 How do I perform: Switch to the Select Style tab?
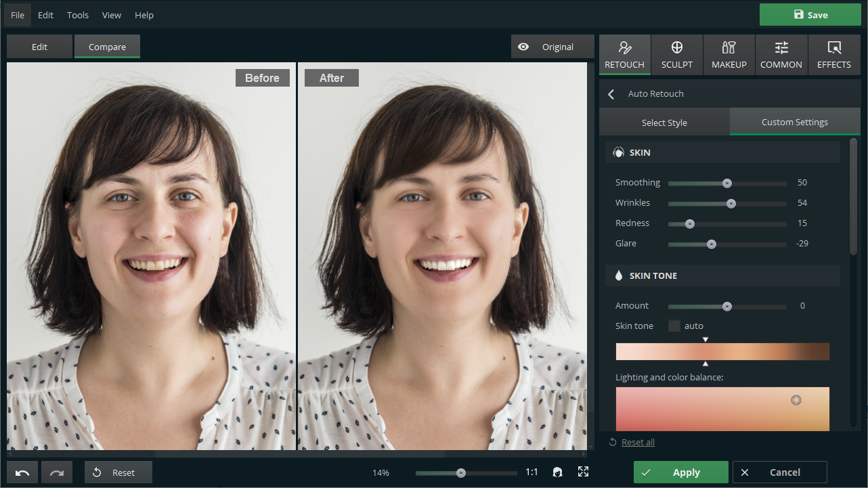point(664,122)
